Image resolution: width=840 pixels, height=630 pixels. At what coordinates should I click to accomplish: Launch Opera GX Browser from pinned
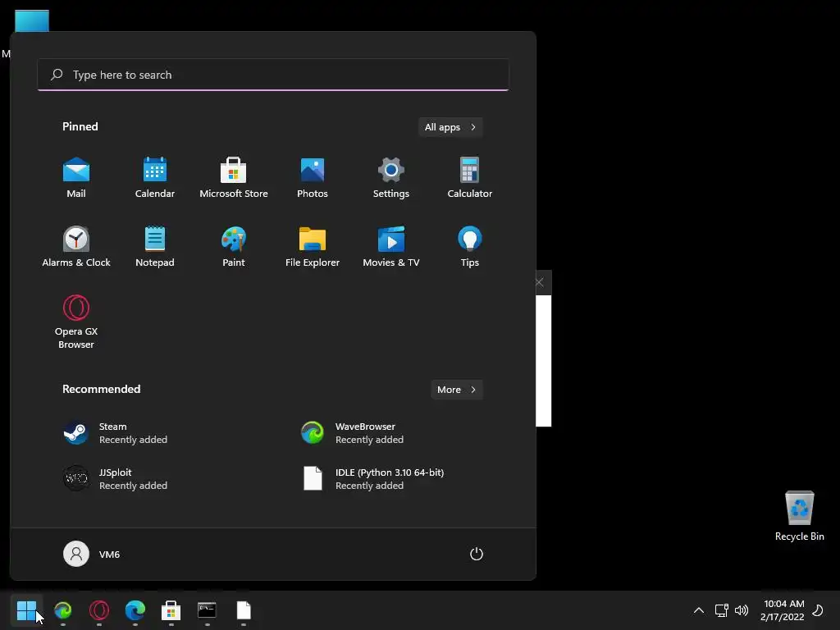(76, 322)
